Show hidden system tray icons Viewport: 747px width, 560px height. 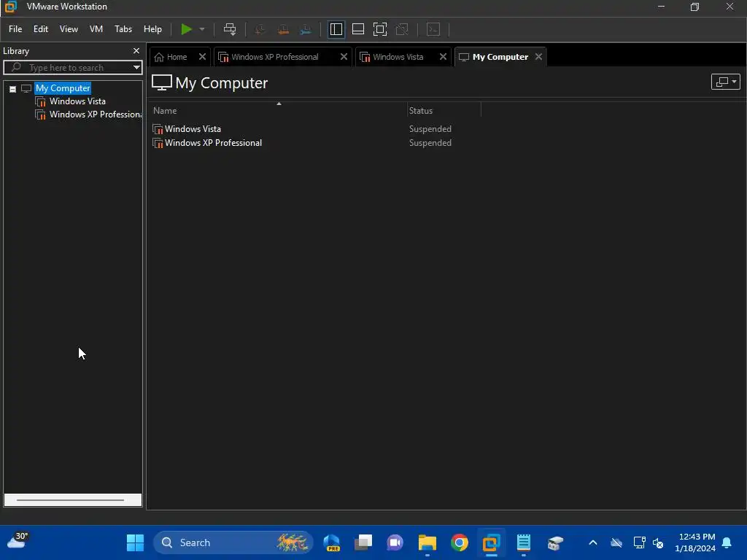click(x=593, y=542)
